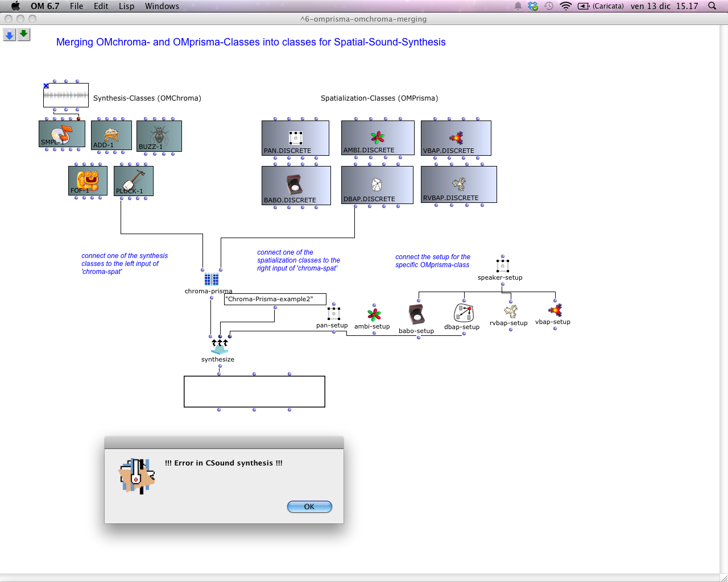Open the Lisp menu
Screen dimensions: 728x582
coord(126,6)
